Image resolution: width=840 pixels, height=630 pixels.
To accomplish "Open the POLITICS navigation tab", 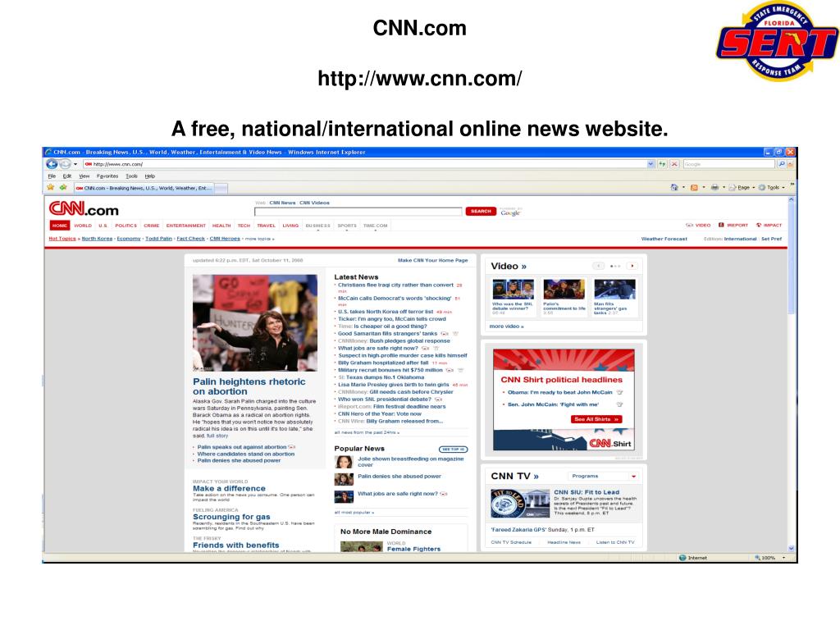I will (x=126, y=226).
